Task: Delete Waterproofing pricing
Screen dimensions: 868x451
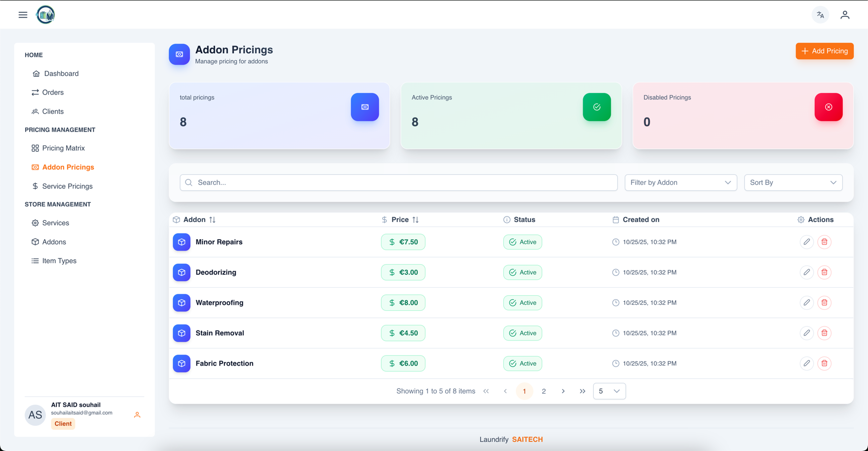Action: [824, 303]
